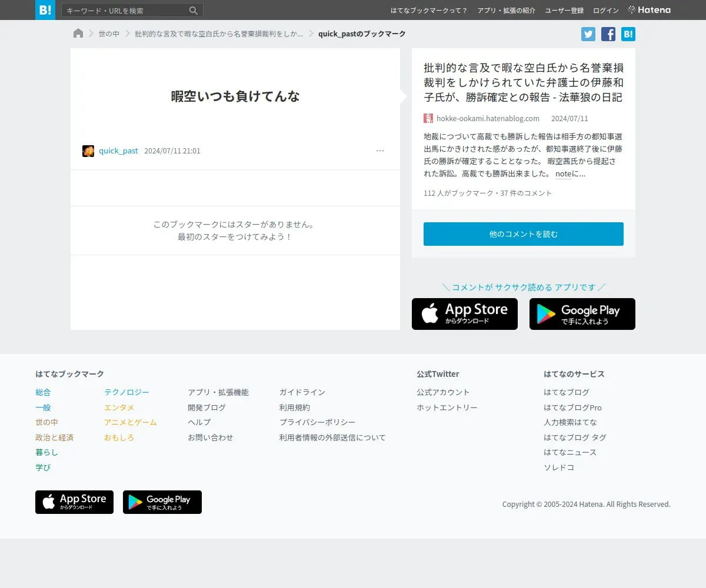Open quick_past username link
706x588 pixels.
point(118,151)
